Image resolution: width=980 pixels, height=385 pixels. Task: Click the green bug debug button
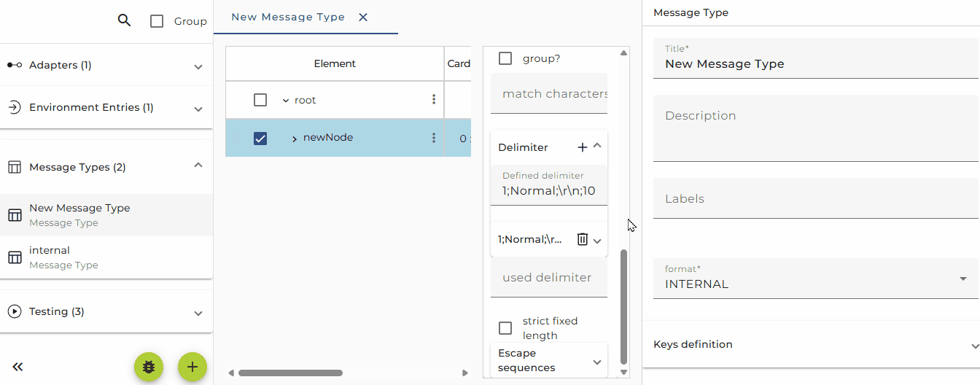pyautogui.click(x=149, y=367)
